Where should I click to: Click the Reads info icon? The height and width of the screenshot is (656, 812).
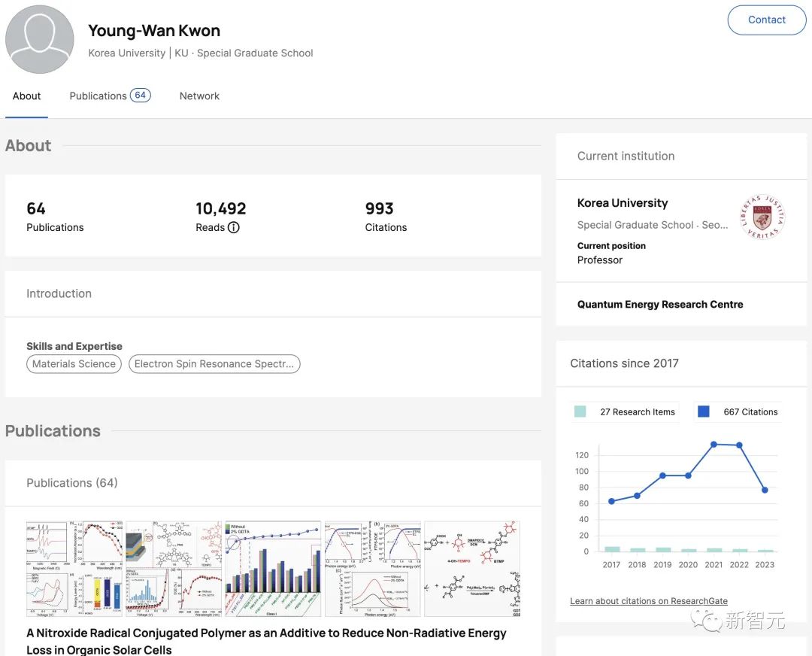click(x=234, y=227)
